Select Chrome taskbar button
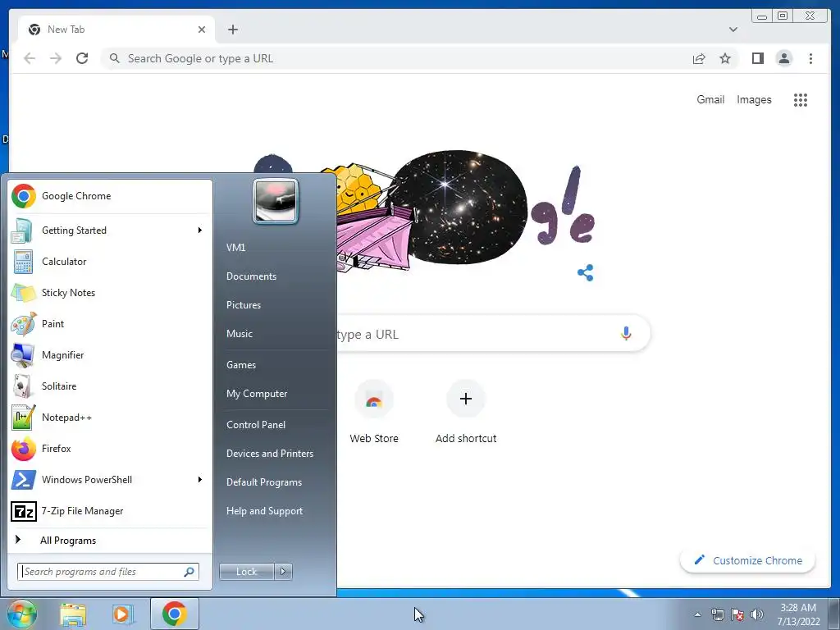The image size is (840, 630). [175, 614]
